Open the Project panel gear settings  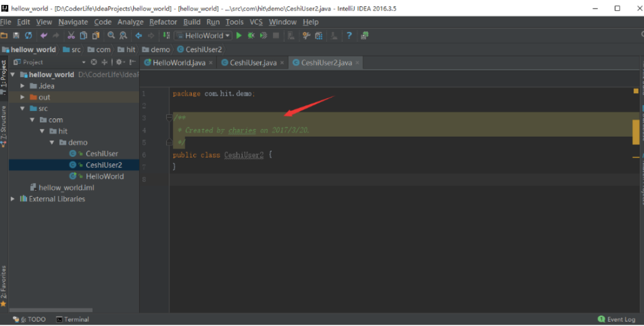(120, 62)
